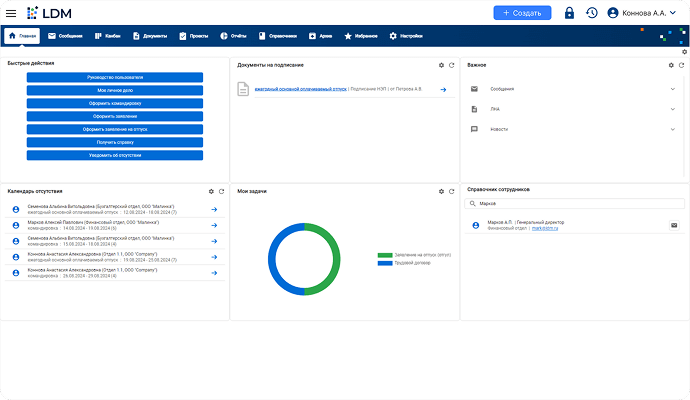Click the lock icon in top bar
Viewport: 690px width, 400px height.
[x=569, y=13]
